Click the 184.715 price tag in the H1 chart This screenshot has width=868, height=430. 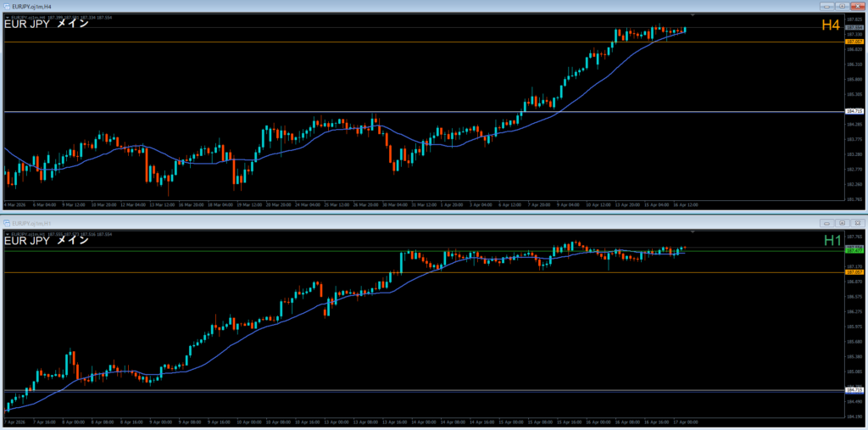(x=854, y=390)
